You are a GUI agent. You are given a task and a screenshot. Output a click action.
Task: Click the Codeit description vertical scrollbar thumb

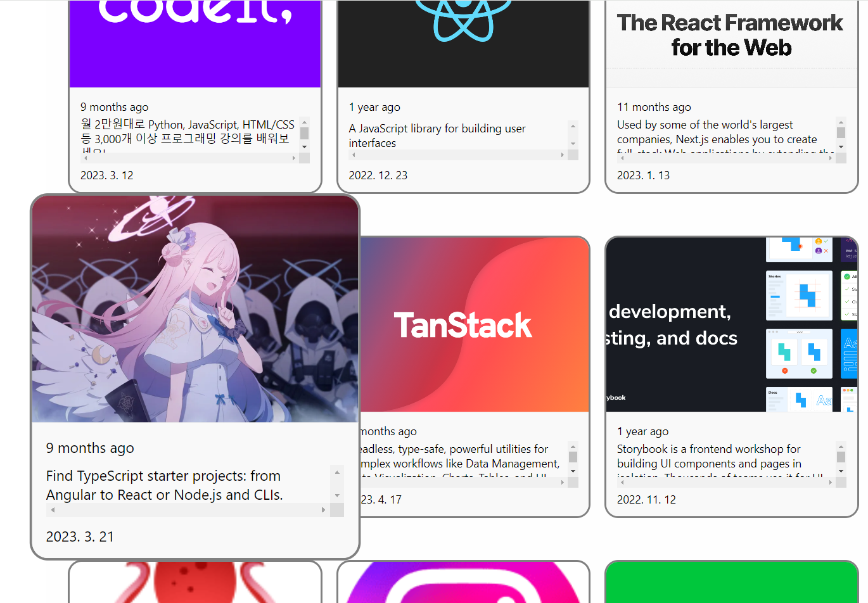[x=304, y=133]
